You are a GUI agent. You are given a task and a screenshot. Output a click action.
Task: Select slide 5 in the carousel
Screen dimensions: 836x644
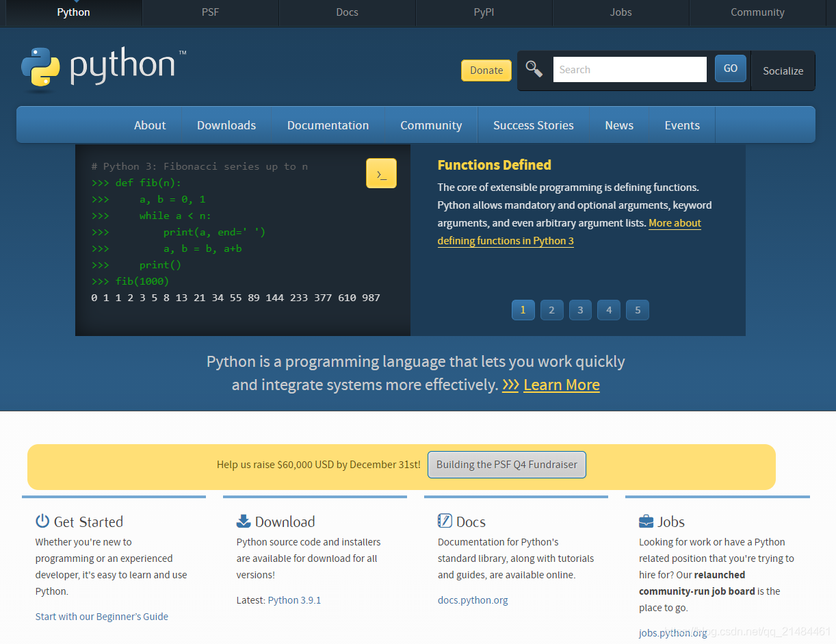(638, 310)
